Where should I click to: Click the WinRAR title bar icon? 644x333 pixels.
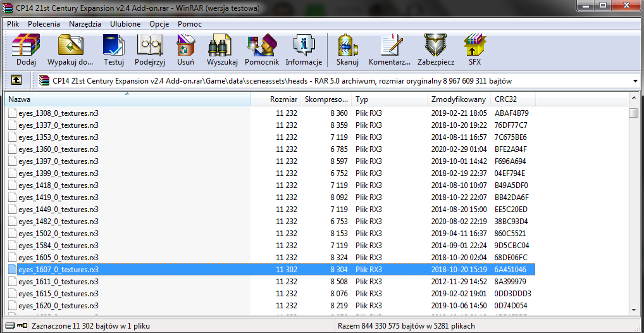point(8,8)
